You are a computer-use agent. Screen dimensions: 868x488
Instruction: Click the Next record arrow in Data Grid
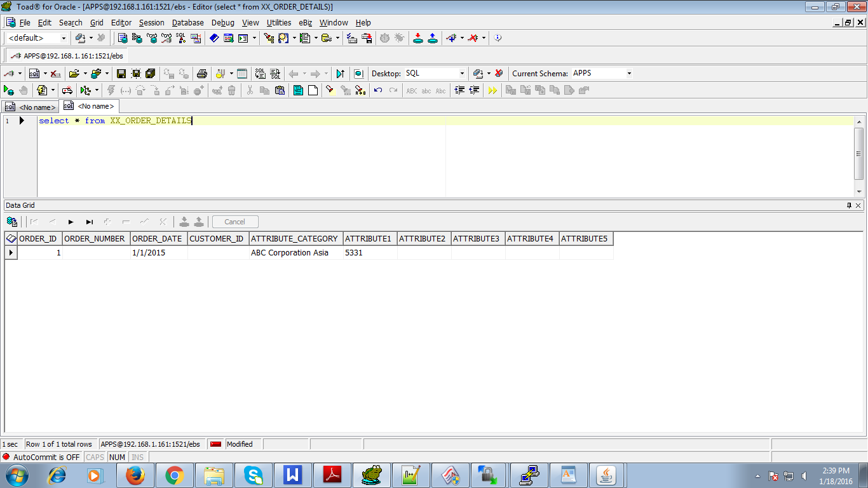pyautogui.click(x=71, y=222)
